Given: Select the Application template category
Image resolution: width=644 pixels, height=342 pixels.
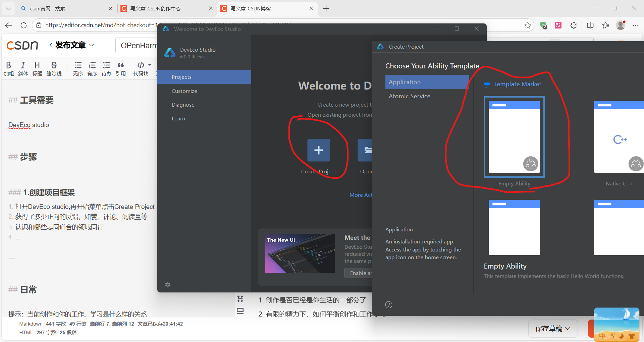Looking at the screenshot, I should (427, 82).
